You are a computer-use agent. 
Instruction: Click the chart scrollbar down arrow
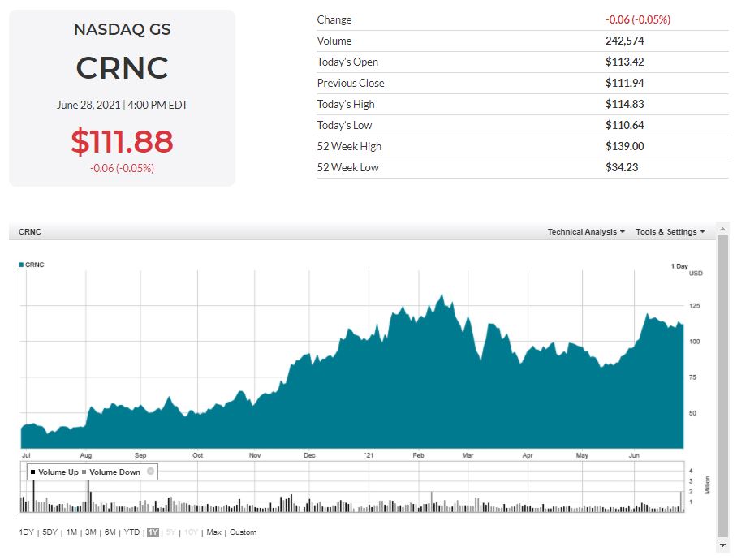(722, 546)
